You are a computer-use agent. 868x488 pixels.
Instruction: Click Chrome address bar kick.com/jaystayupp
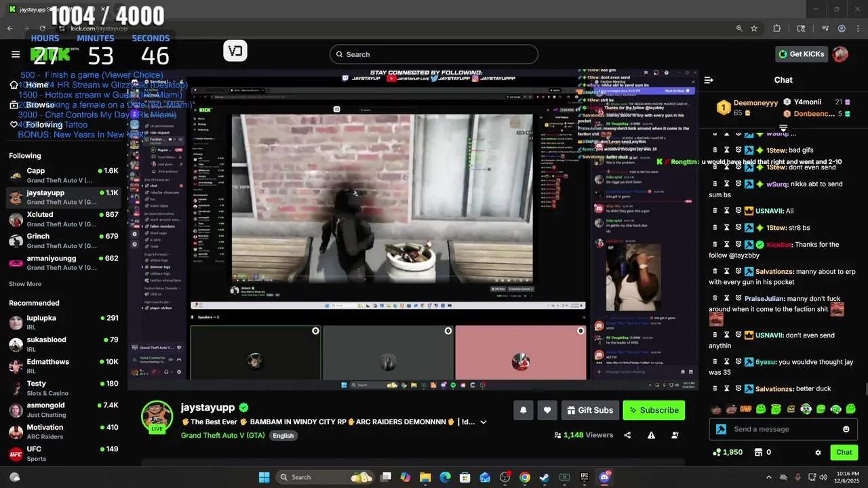click(99, 28)
